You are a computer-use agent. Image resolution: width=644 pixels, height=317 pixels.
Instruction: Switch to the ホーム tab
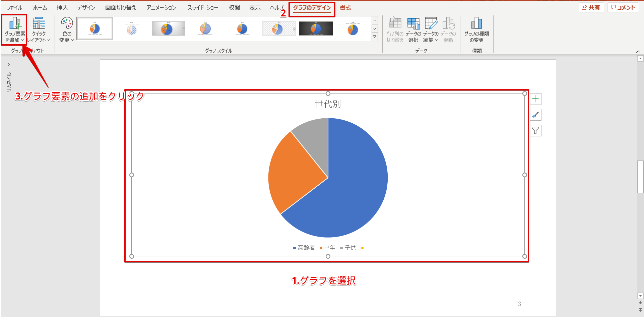tap(40, 7)
